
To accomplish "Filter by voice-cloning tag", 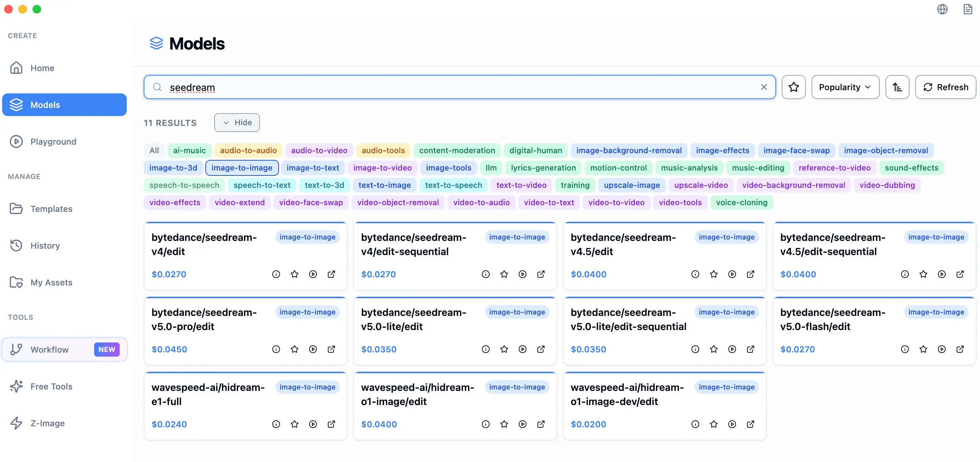I will [741, 202].
